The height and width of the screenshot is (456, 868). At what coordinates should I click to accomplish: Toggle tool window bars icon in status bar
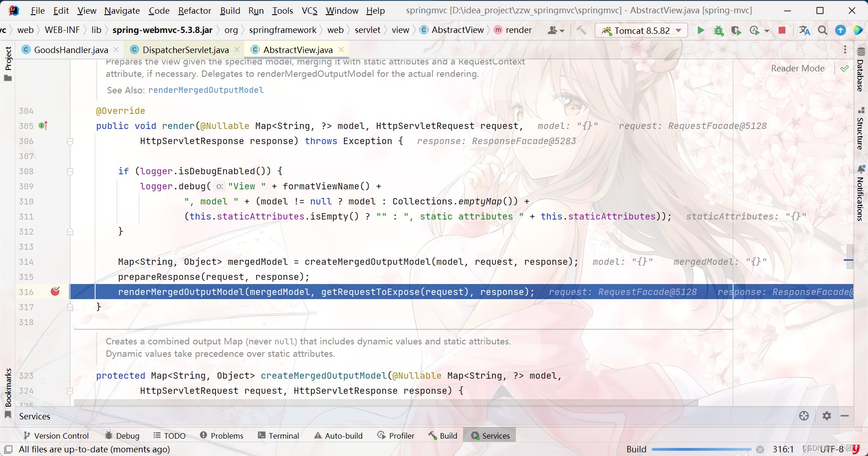(8, 449)
